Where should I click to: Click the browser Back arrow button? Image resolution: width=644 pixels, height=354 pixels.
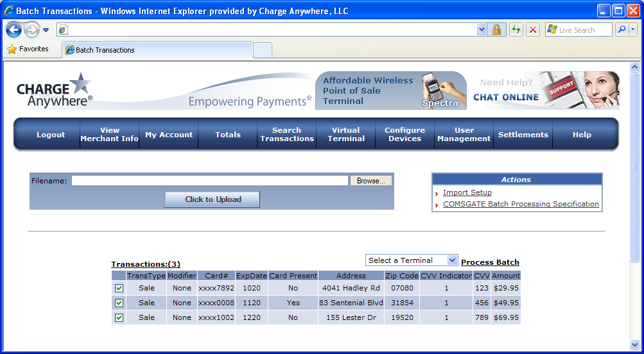(14, 29)
